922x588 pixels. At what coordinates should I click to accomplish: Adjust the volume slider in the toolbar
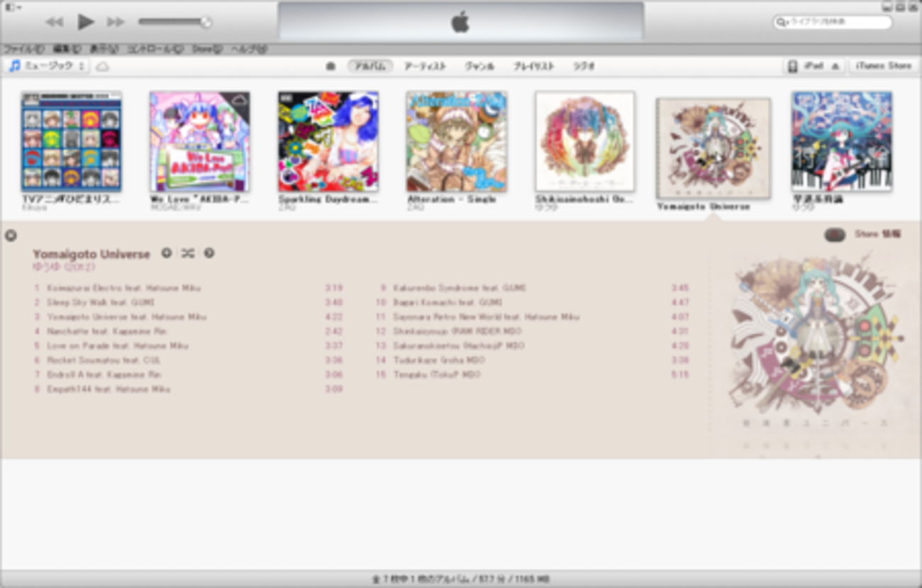(174, 22)
